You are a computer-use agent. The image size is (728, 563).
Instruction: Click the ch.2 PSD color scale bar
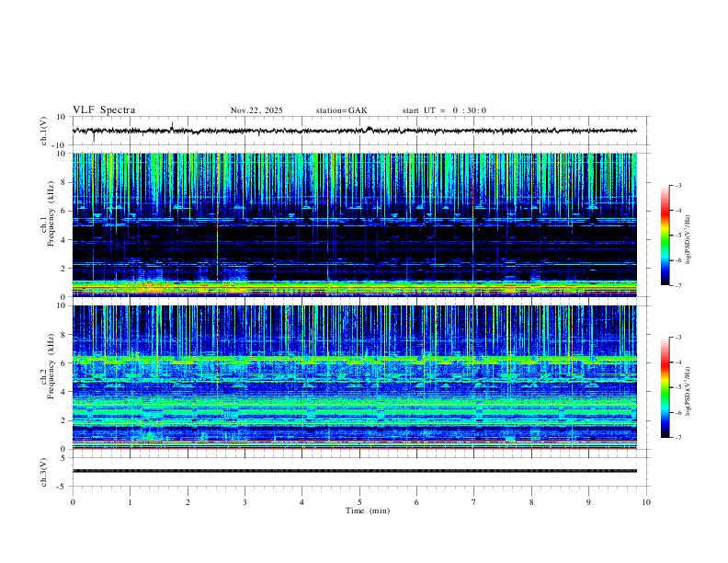[x=665, y=387]
